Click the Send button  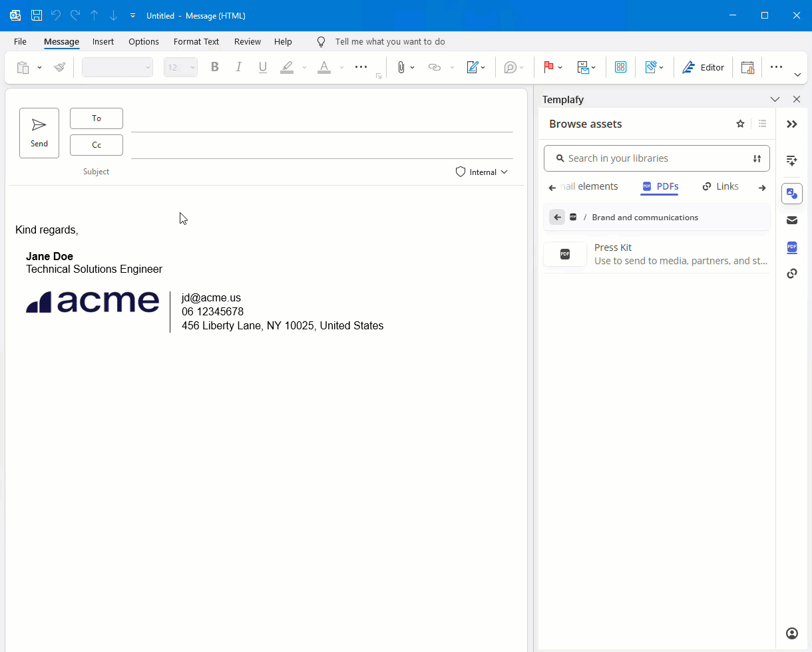39,133
